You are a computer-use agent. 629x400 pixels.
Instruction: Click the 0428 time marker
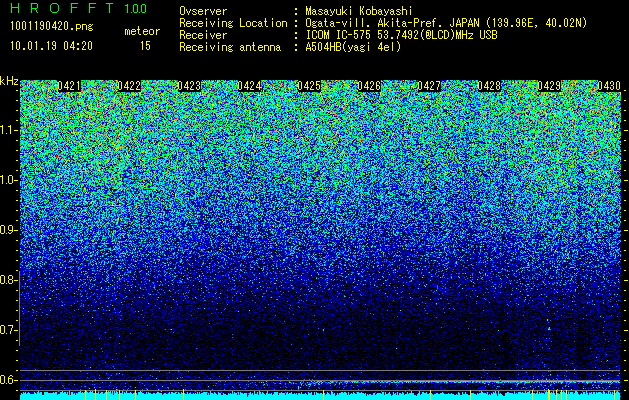point(489,86)
